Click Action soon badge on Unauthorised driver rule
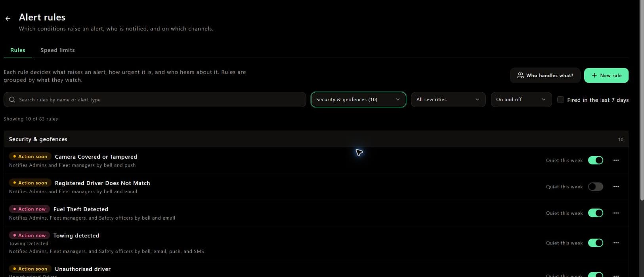The height and width of the screenshot is (277, 644). click(x=30, y=269)
